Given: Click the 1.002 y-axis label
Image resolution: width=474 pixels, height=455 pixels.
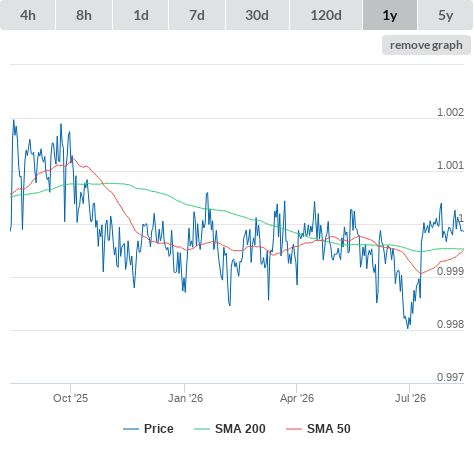Looking at the screenshot, I should click(x=450, y=112).
